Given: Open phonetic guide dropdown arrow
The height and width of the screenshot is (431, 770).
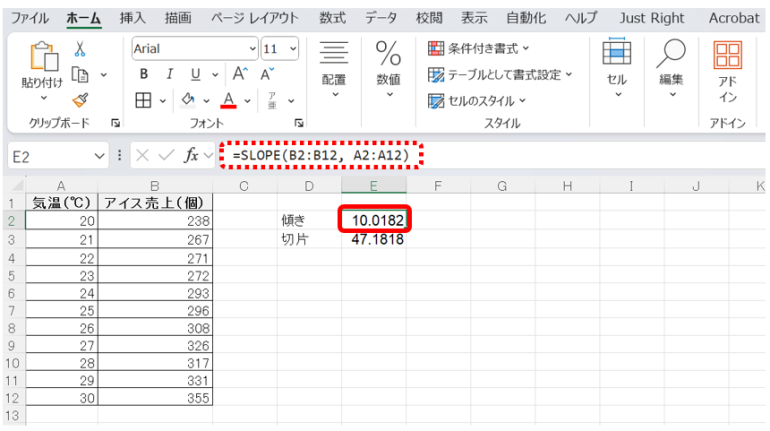Looking at the screenshot, I should 291,101.
